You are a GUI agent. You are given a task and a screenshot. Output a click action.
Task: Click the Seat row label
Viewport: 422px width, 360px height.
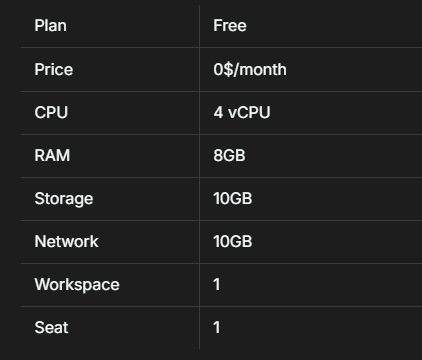(51, 327)
